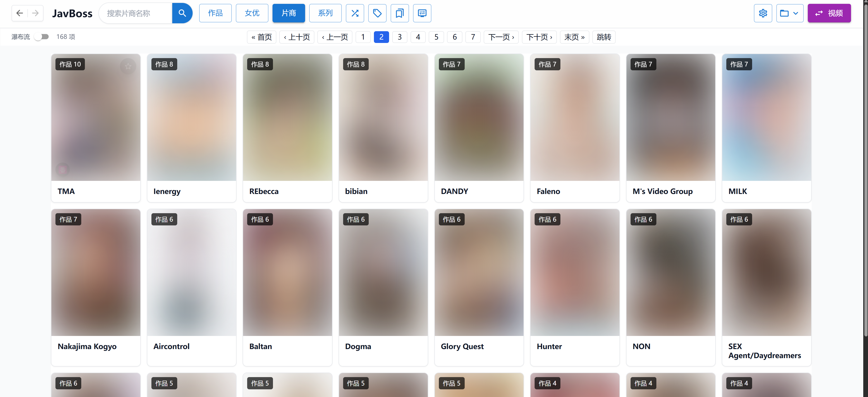Viewport: 868px width, 397px height.
Task: Open the bookmarks icon button
Action: pos(400,13)
